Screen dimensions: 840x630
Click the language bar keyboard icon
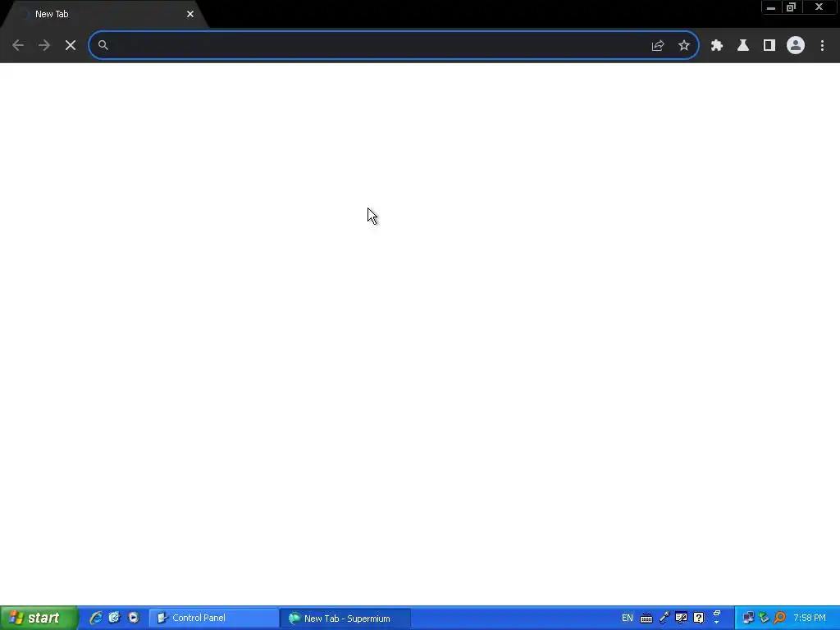pos(646,619)
